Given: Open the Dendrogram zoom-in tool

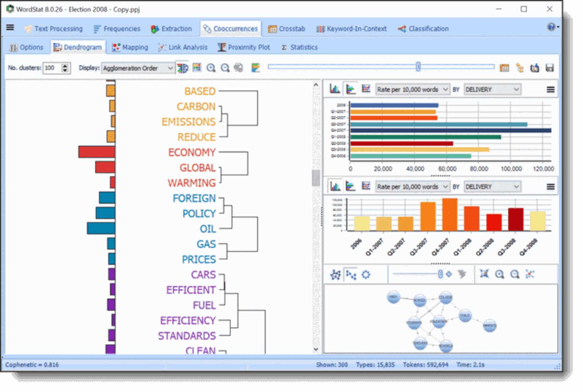Looking at the screenshot, I should coord(211,68).
